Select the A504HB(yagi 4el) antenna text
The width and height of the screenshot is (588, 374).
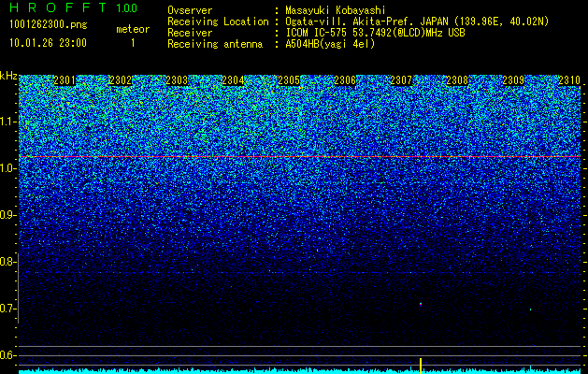330,44
